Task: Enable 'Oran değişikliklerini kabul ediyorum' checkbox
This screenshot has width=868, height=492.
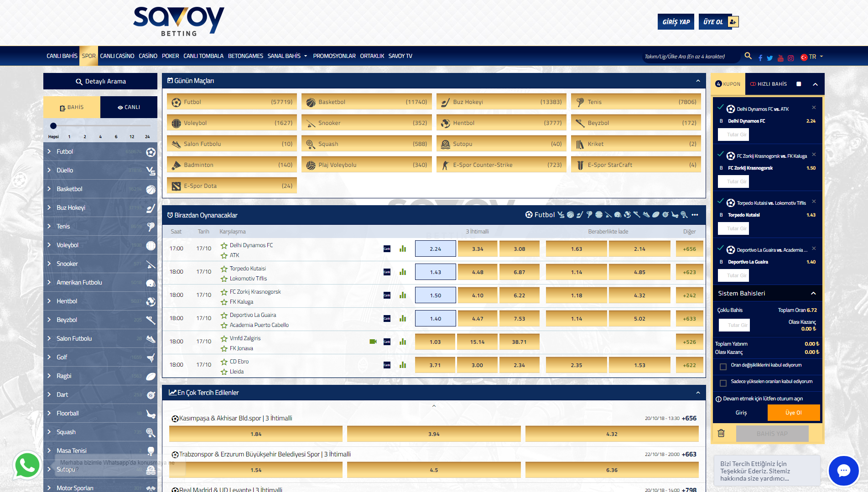Action: tap(723, 367)
